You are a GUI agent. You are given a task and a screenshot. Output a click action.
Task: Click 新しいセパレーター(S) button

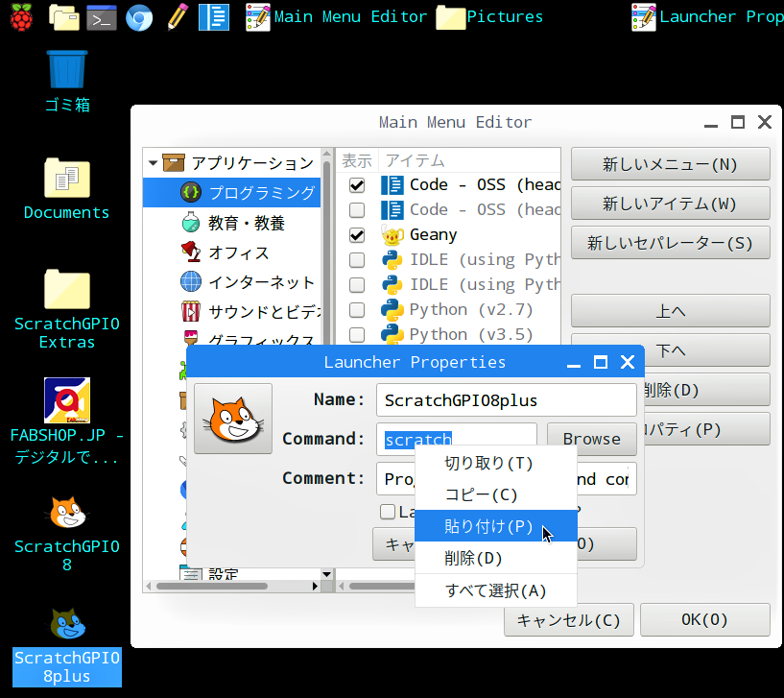(x=670, y=243)
